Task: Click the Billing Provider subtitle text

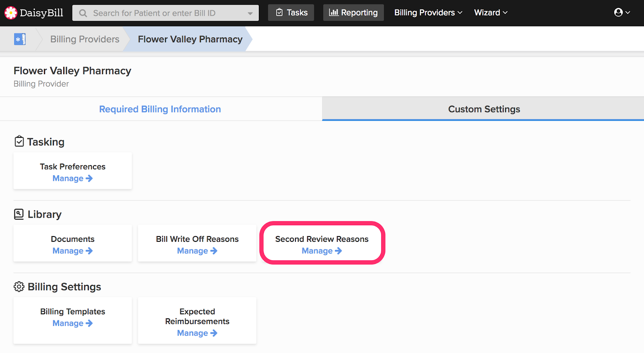Action: click(41, 84)
